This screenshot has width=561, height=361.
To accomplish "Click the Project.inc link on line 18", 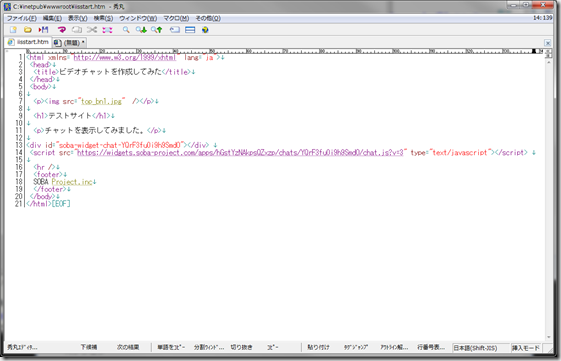I will point(72,182).
